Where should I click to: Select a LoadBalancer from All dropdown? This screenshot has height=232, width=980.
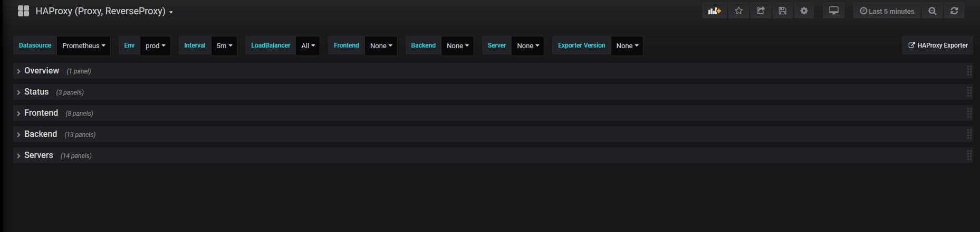click(x=308, y=46)
